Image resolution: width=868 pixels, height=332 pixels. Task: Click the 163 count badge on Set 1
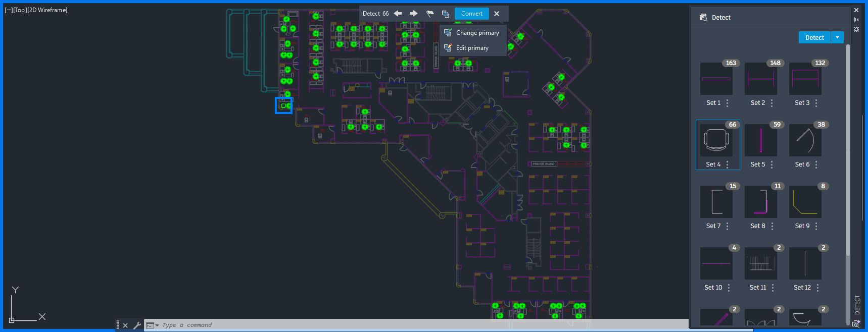(x=731, y=63)
